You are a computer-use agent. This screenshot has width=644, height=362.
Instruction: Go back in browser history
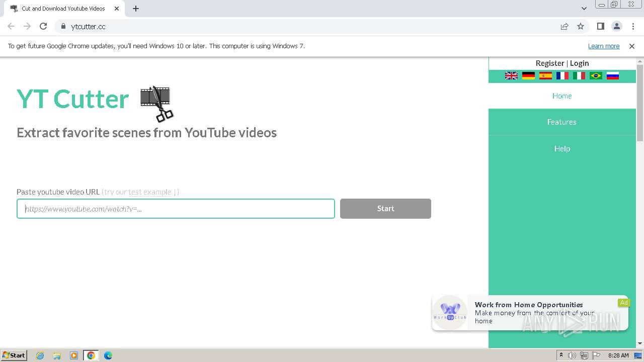(x=11, y=26)
